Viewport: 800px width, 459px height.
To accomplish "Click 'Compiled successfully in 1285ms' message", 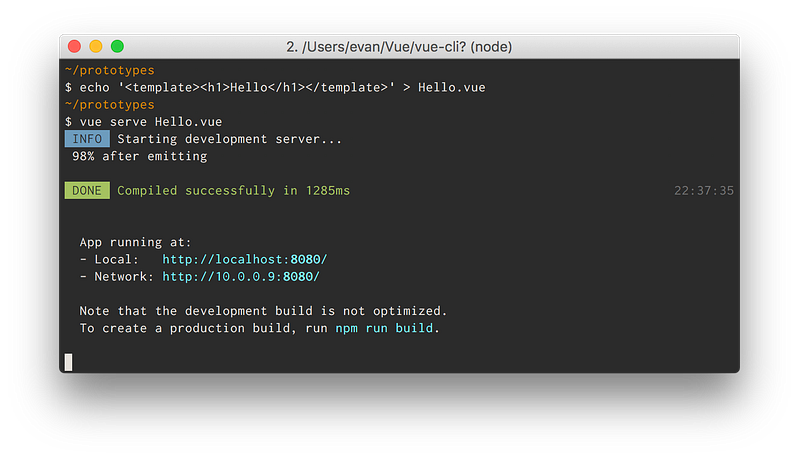I will click(x=234, y=191).
